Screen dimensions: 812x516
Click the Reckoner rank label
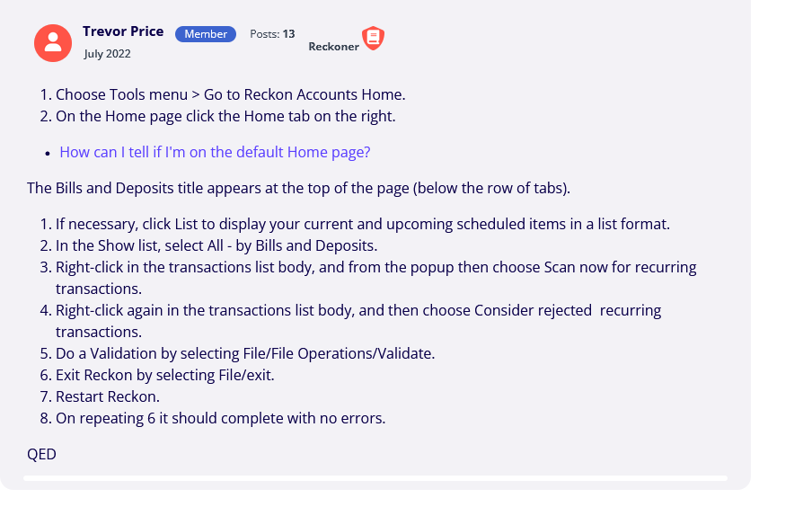[x=333, y=47]
